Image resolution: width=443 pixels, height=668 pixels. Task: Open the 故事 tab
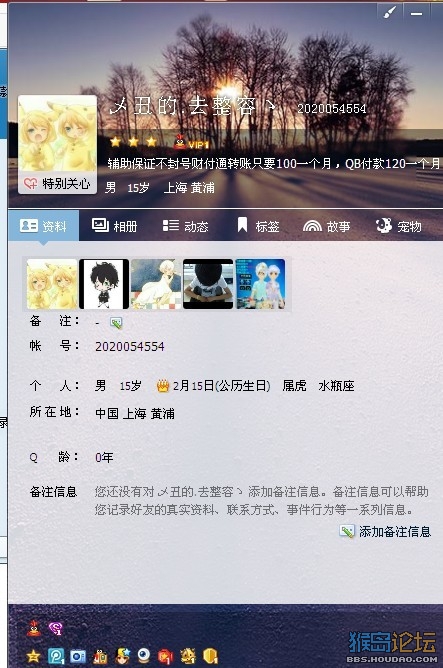coord(327,226)
